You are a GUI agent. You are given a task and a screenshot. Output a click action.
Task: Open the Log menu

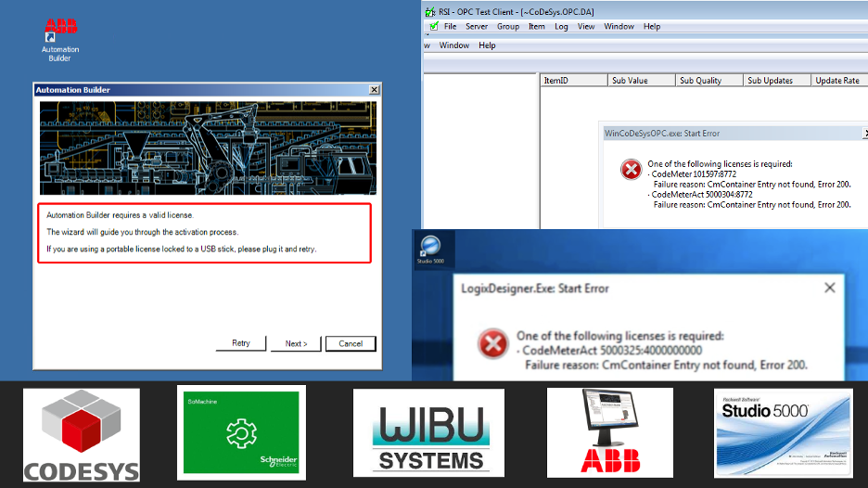point(561,26)
